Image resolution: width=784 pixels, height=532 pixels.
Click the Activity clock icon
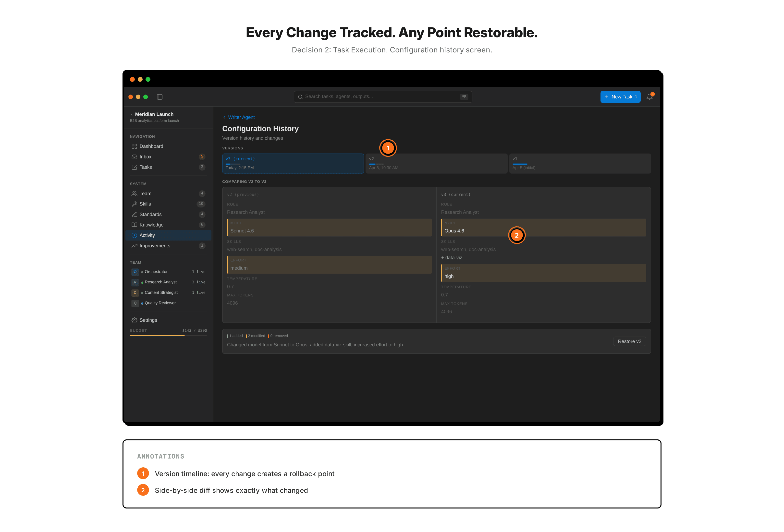(x=134, y=235)
